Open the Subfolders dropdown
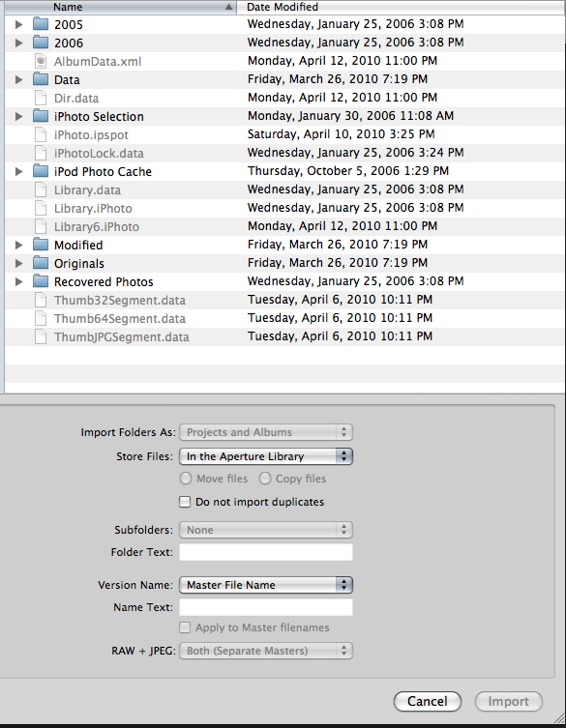566x728 pixels. [266, 530]
